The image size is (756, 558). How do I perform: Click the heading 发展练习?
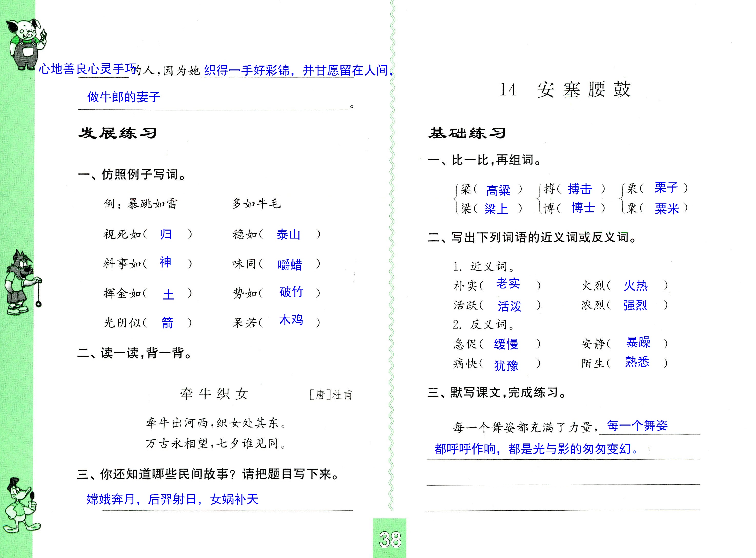pyautogui.click(x=118, y=133)
